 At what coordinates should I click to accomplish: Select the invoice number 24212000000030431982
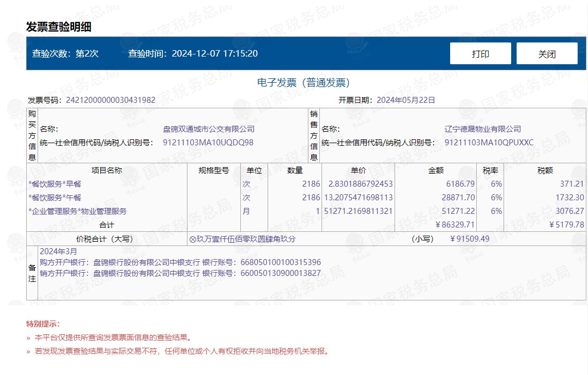point(111,100)
